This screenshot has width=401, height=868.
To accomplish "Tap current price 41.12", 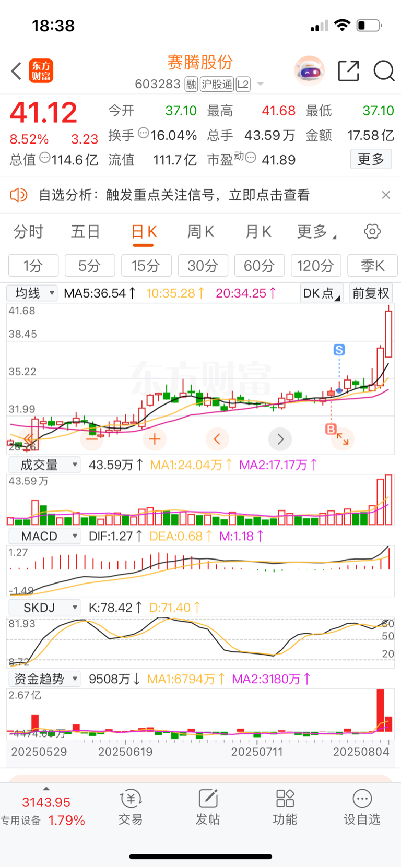I will point(44,113).
